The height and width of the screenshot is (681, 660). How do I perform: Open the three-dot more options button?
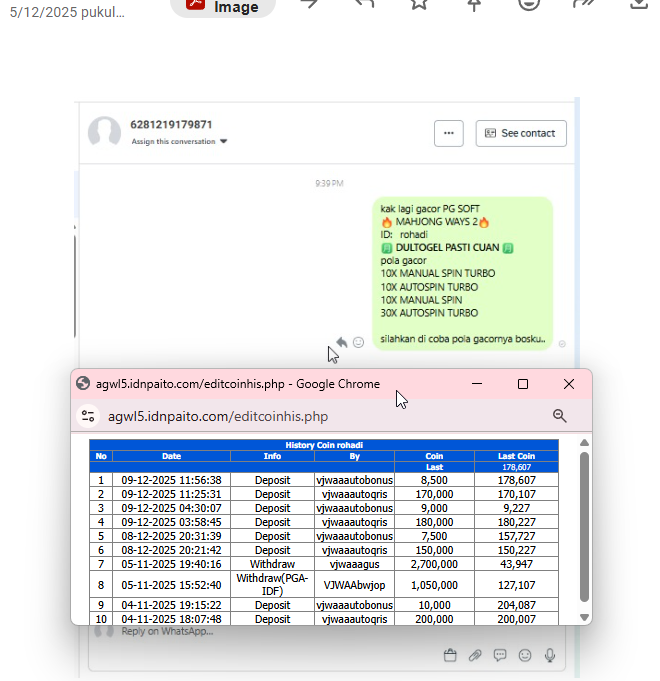click(x=449, y=133)
